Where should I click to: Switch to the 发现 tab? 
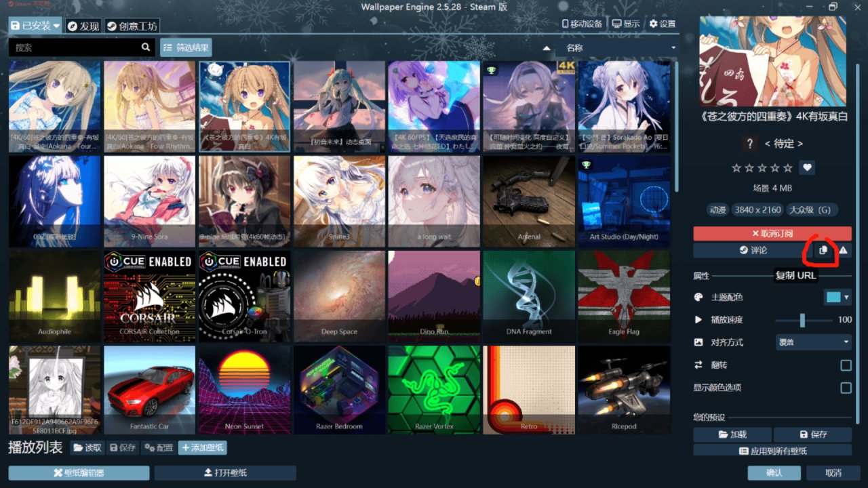coord(83,26)
